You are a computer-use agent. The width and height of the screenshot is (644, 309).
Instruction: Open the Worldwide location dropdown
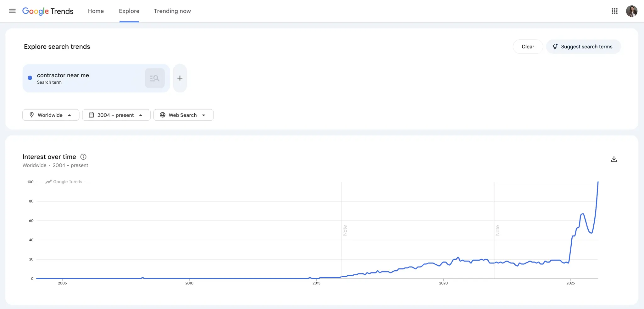coord(51,115)
